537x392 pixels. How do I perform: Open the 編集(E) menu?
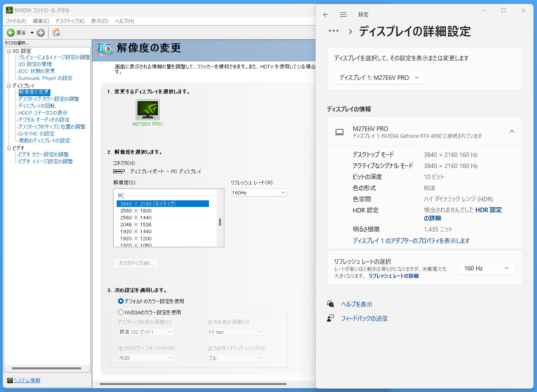pyautogui.click(x=41, y=21)
